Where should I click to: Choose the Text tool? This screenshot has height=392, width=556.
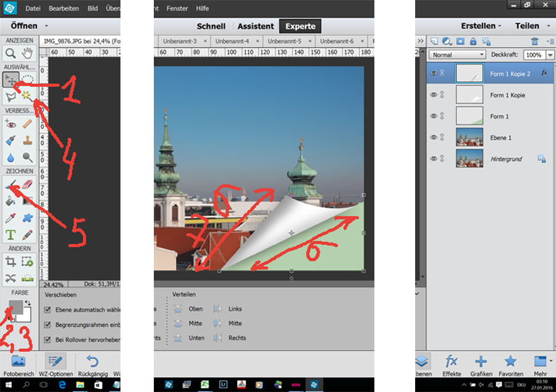pos(11,235)
